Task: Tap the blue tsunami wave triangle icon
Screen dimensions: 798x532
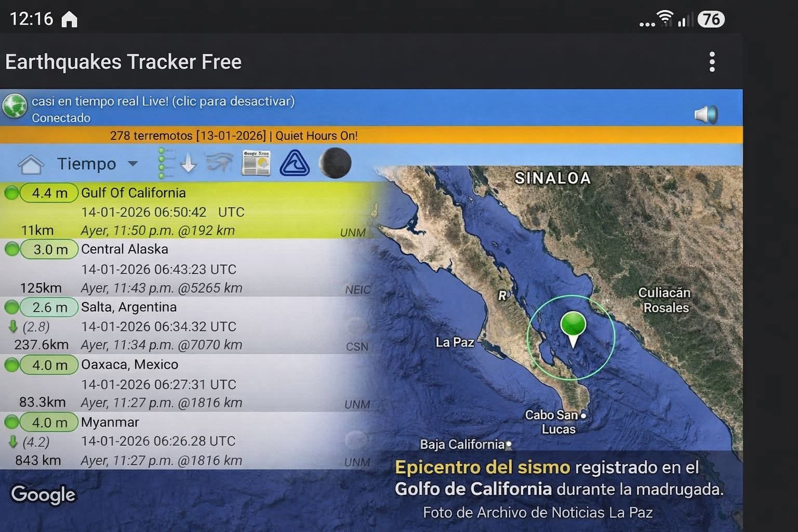Action: coord(295,163)
